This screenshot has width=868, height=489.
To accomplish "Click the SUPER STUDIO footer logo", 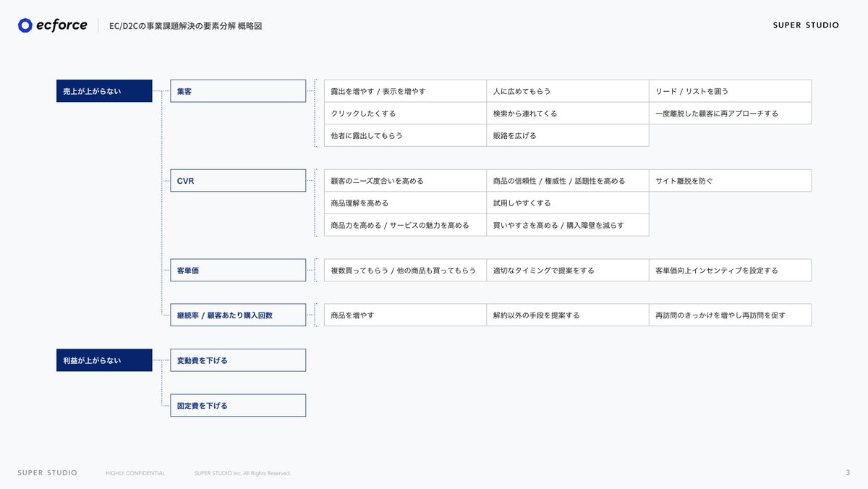I will click(47, 473).
